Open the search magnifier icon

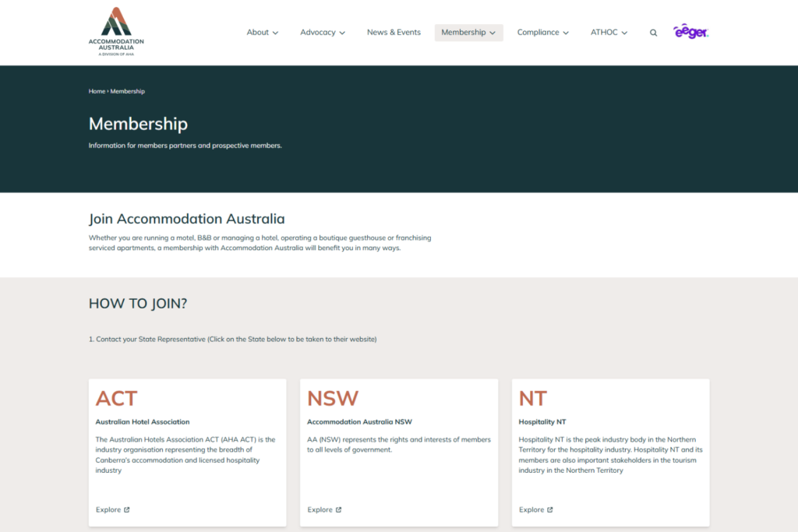point(654,33)
